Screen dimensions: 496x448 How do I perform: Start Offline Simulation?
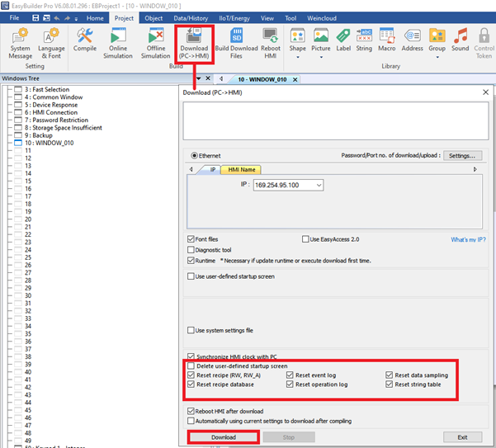[156, 44]
